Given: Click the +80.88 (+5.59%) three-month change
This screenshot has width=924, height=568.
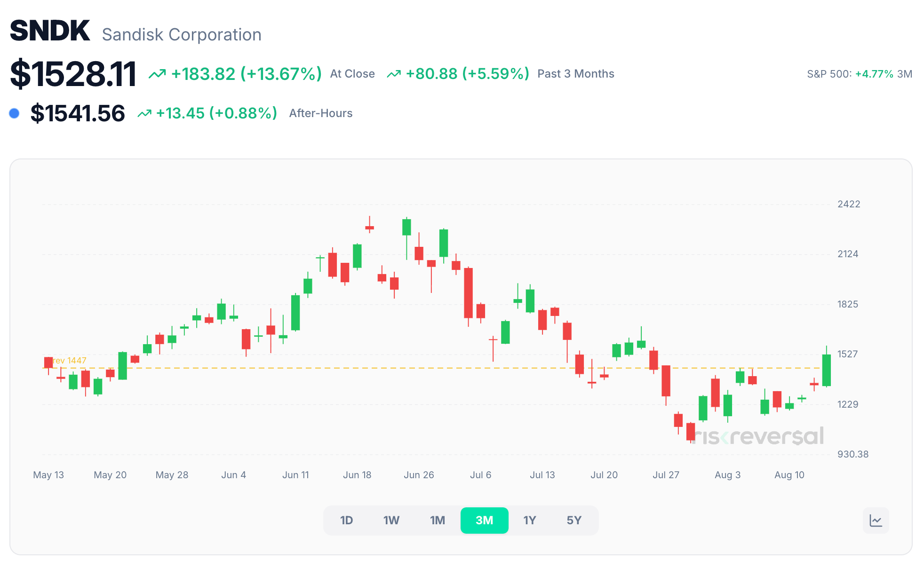Looking at the screenshot, I should tap(468, 74).
